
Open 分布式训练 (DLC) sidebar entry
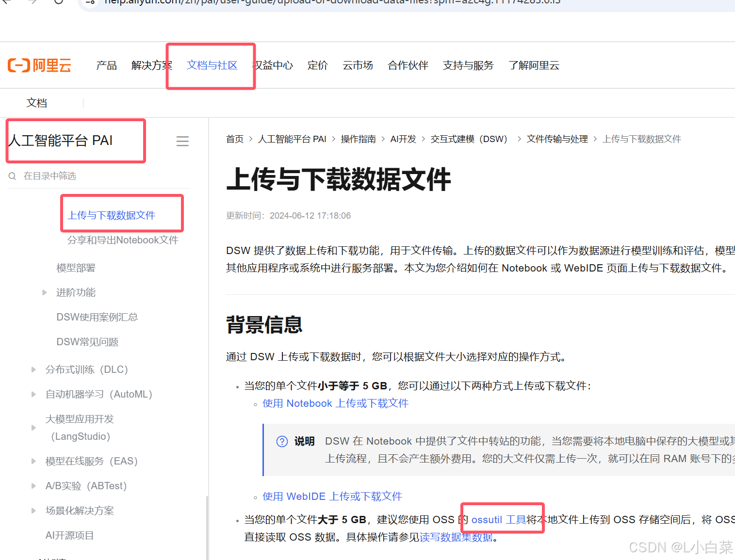tap(87, 369)
